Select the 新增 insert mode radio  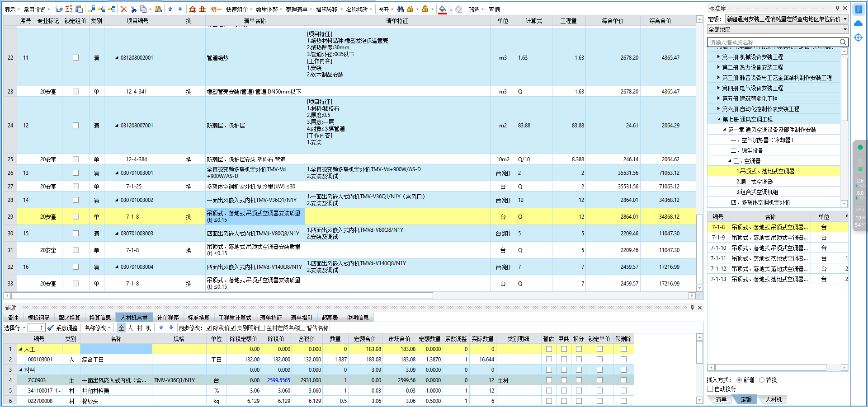click(x=739, y=380)
